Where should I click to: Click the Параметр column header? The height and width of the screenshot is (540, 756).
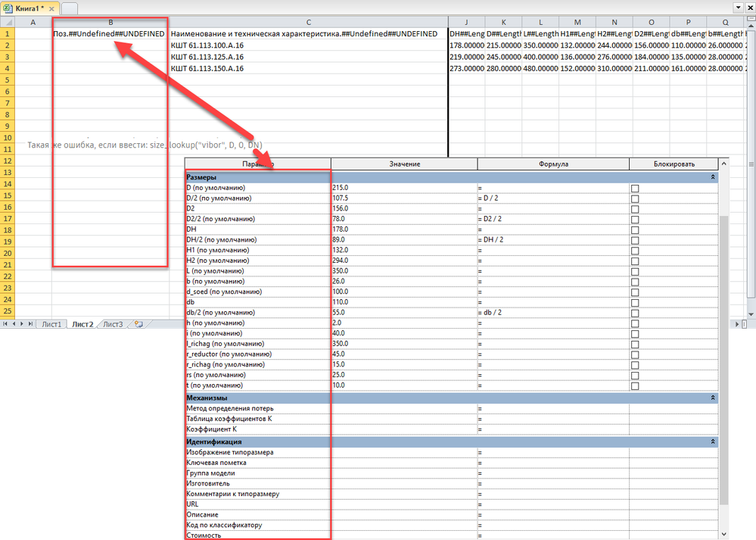pyautogui.click(x=258, y=164)
